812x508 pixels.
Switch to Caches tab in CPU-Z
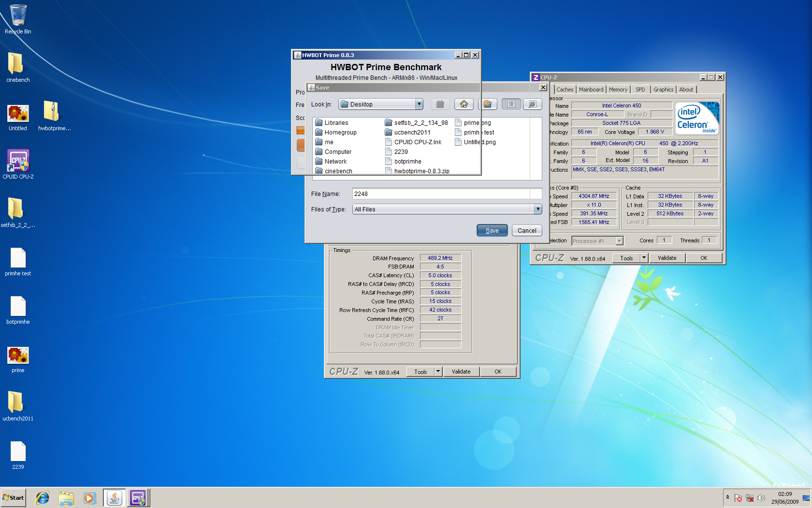click(565, 90)
